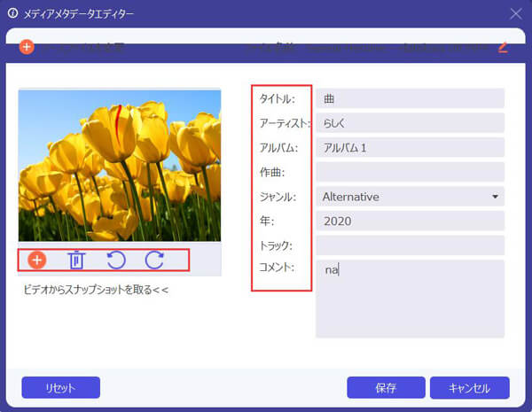
Task: Click the orange edit pencil icon at top right
Action: [x=503, y=46]
